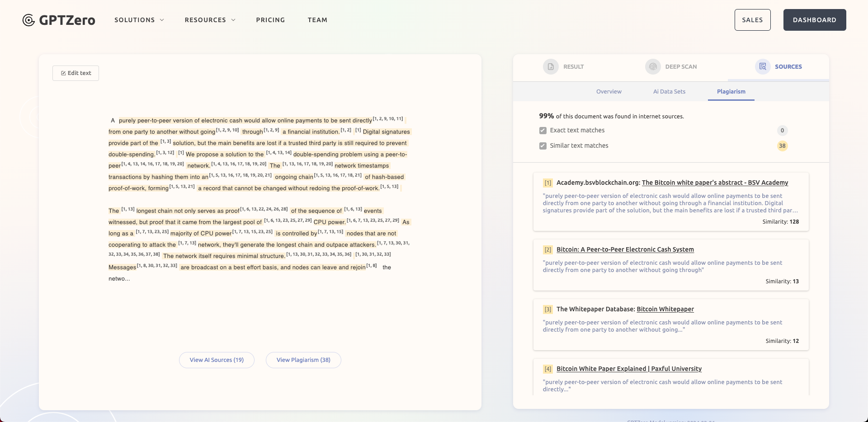Click the "Similarity: 128" score
This screenshot has height=422, width=868.
coord(781,222)
